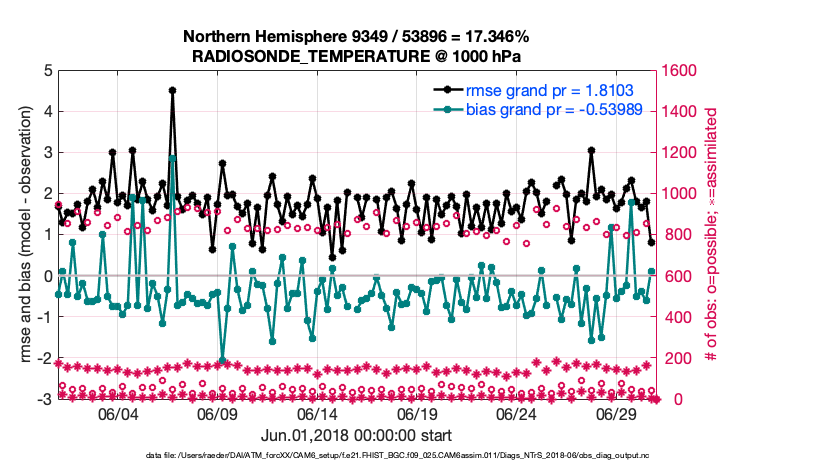Screen dimensions: 830x470
Task: Click the tallest teal bias spike point
Action: click(172, 158)
